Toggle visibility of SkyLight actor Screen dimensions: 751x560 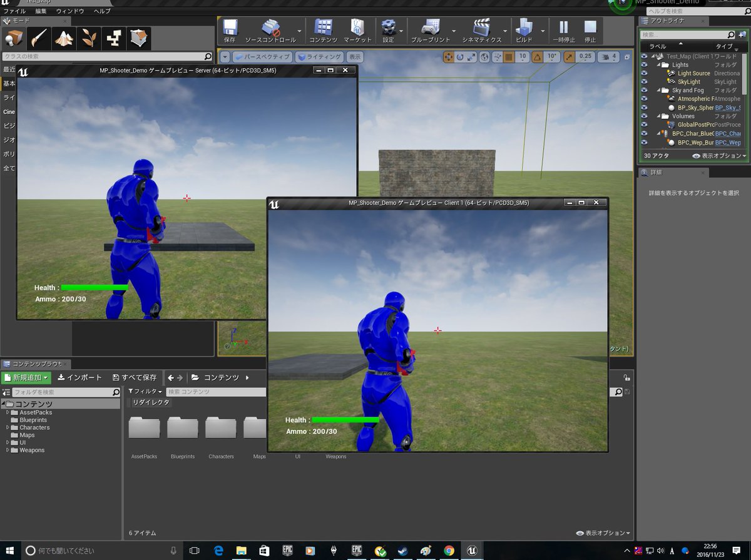click(644, 82)
